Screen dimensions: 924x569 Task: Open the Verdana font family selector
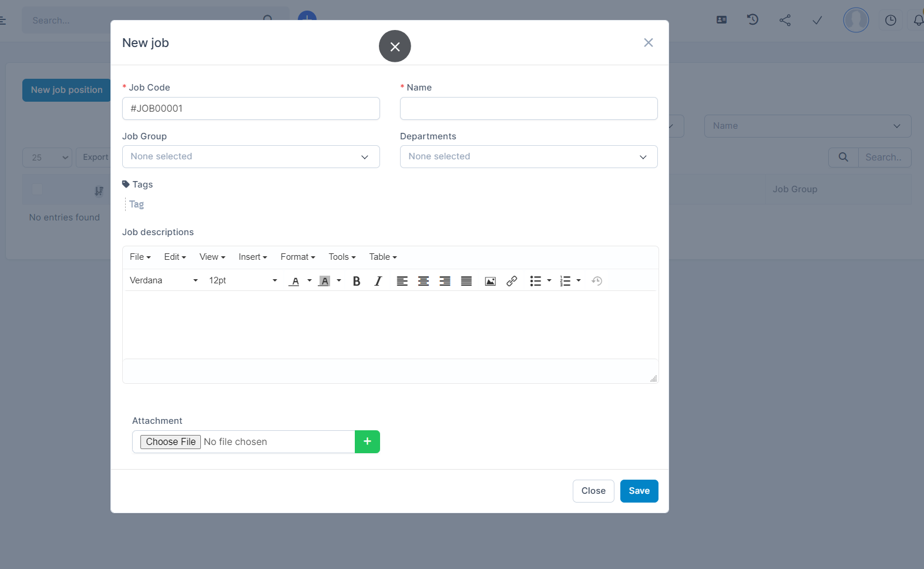(x=163, y=280)
